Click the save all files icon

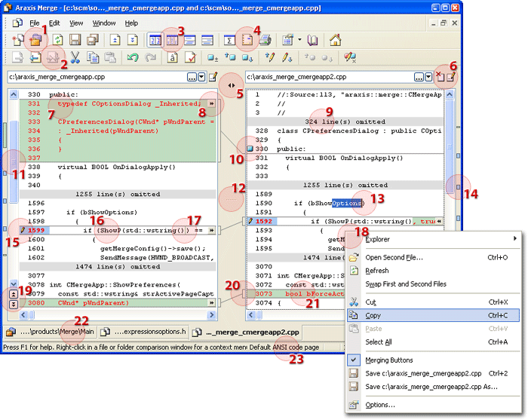point(92,40)
